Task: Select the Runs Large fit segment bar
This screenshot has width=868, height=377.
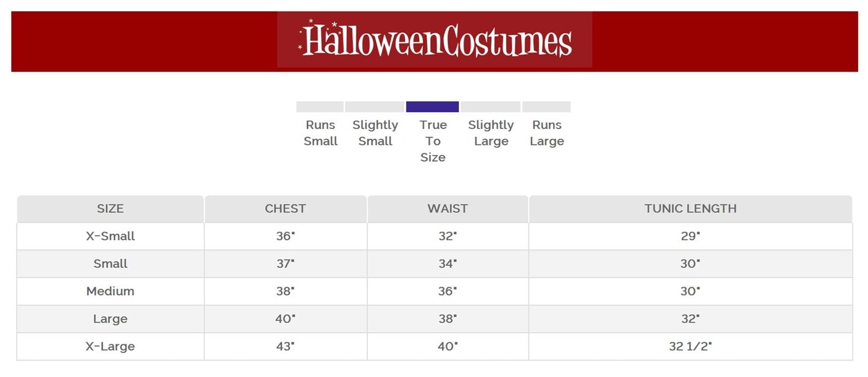Action: point(546,107)
